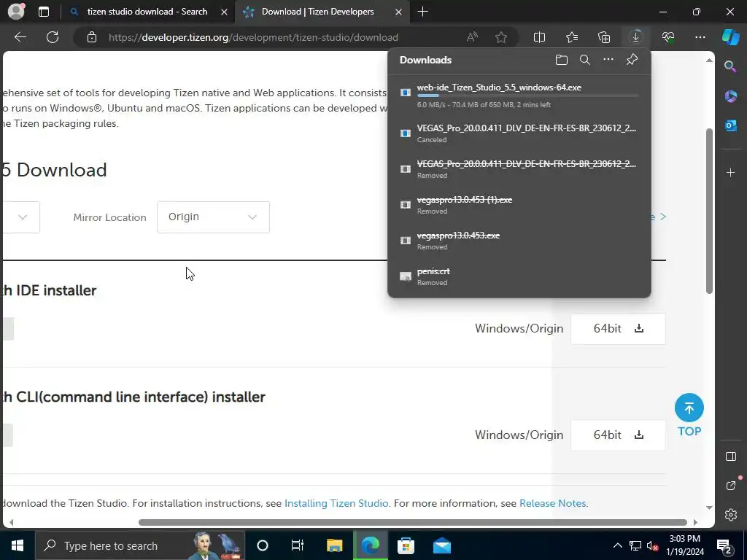The width and height of the screenshot is (747, 560).
Task: Open Task View on the taskbar
Action: [x=298, y=545]
